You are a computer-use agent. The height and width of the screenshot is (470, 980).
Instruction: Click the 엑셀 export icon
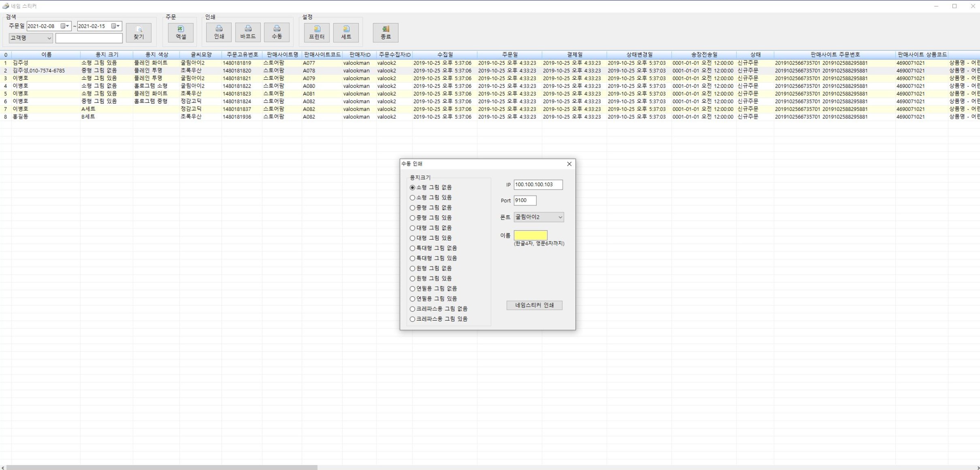click(181, 32)
